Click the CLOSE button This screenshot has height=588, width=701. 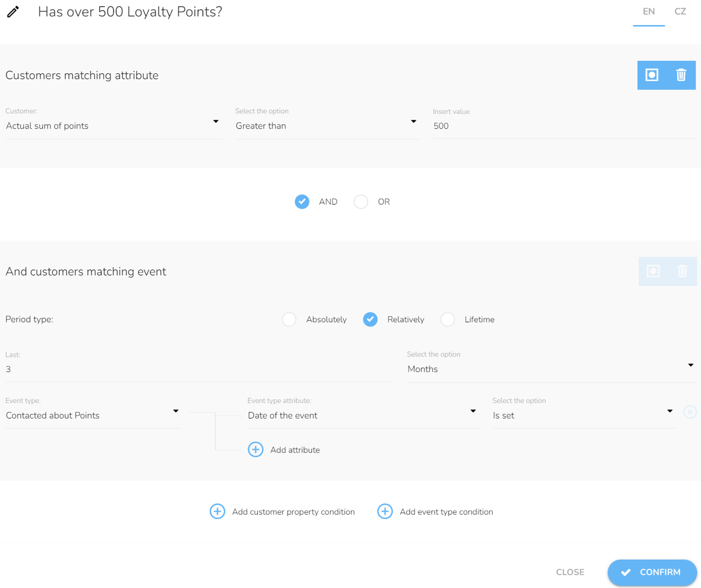point(570,572)
